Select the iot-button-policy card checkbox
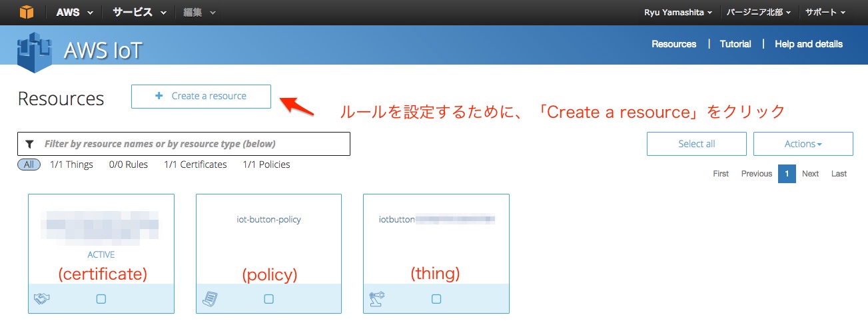 (268, 299)
